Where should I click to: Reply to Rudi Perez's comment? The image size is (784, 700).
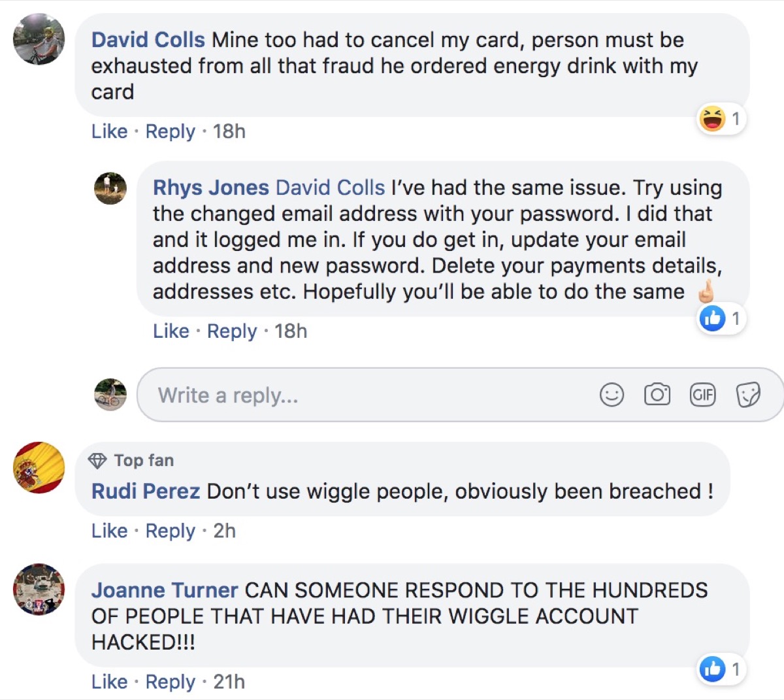170,531
